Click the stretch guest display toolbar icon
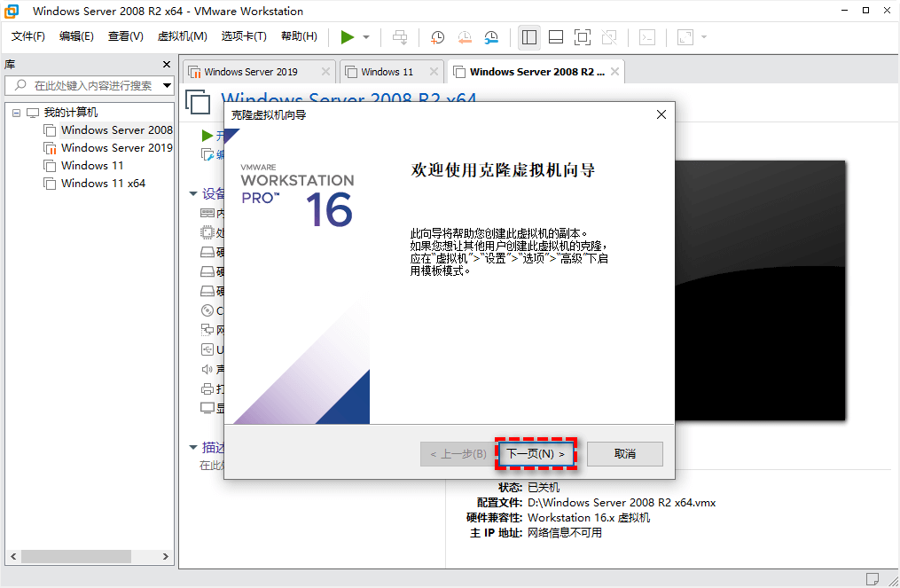 coord(685,37)
